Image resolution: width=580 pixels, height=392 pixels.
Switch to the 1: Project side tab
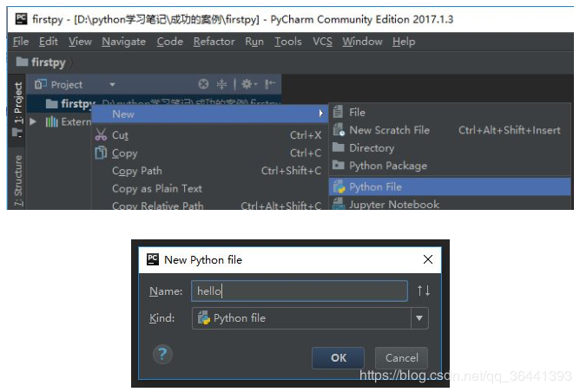(17, 108)
